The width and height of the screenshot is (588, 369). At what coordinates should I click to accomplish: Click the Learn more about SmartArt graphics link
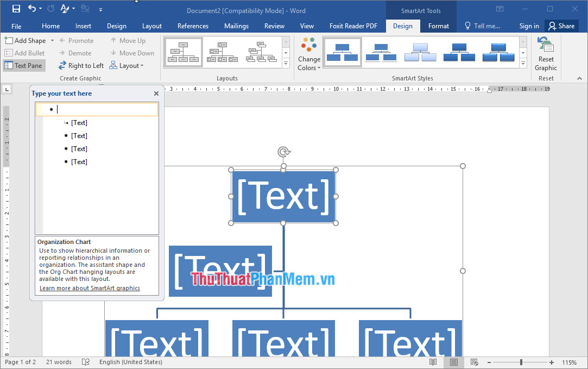pos(89,288)
